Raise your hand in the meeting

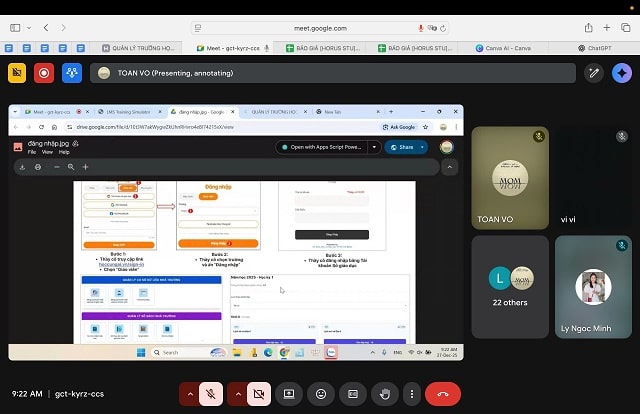(383, 394)
